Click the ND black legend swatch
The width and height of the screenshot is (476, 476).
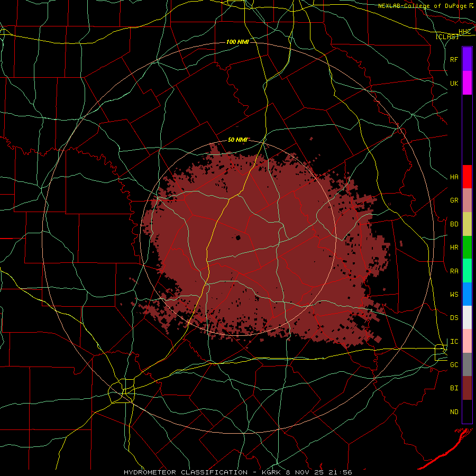click(467, 411)
